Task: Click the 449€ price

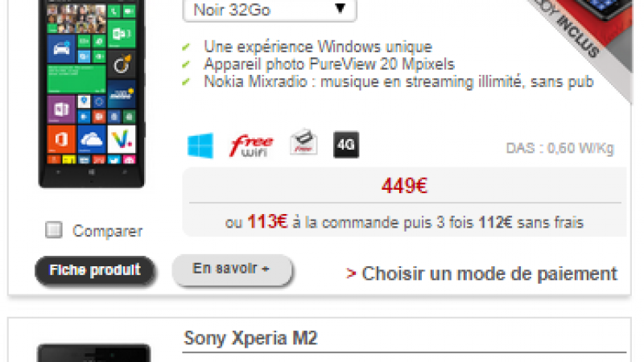Action: (404, 186)
